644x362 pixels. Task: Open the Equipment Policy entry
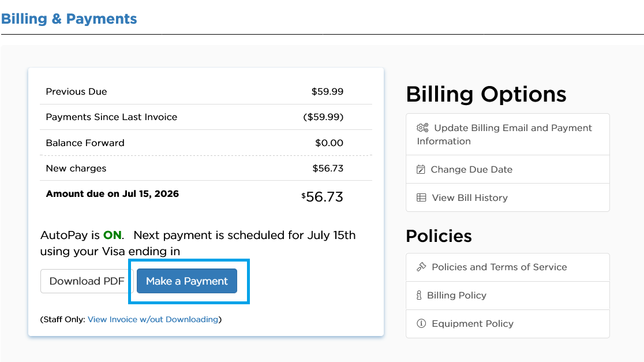(x=508, y=324)
